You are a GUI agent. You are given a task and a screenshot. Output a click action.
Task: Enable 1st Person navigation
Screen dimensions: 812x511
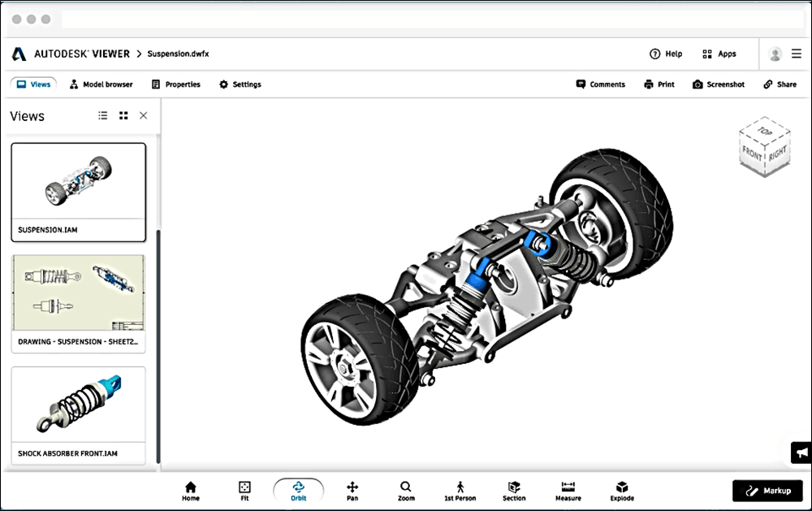pyautogui.click(x=460, y=491)
